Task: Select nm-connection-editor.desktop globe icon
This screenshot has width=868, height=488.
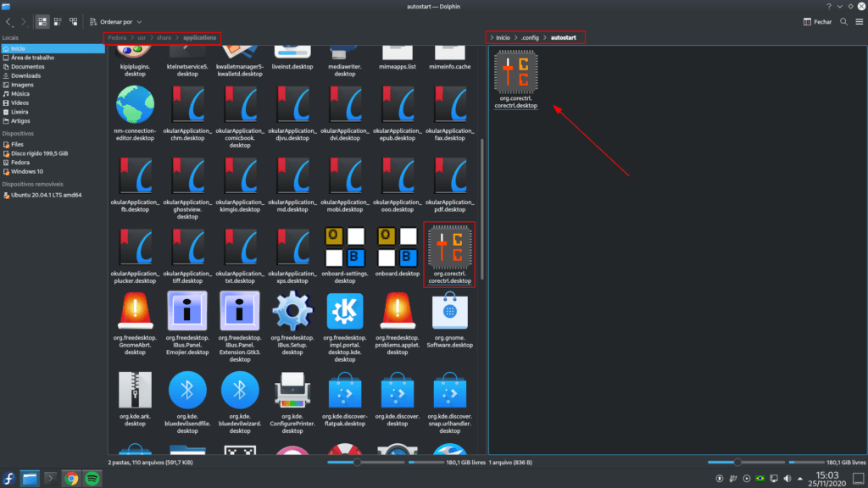Action: tap(135, 108)
